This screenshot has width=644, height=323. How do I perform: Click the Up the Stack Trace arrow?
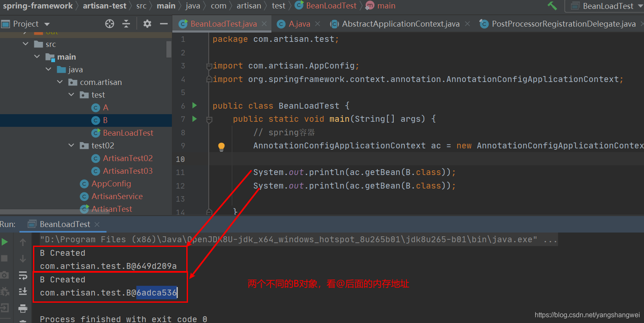tap(23, 242)
